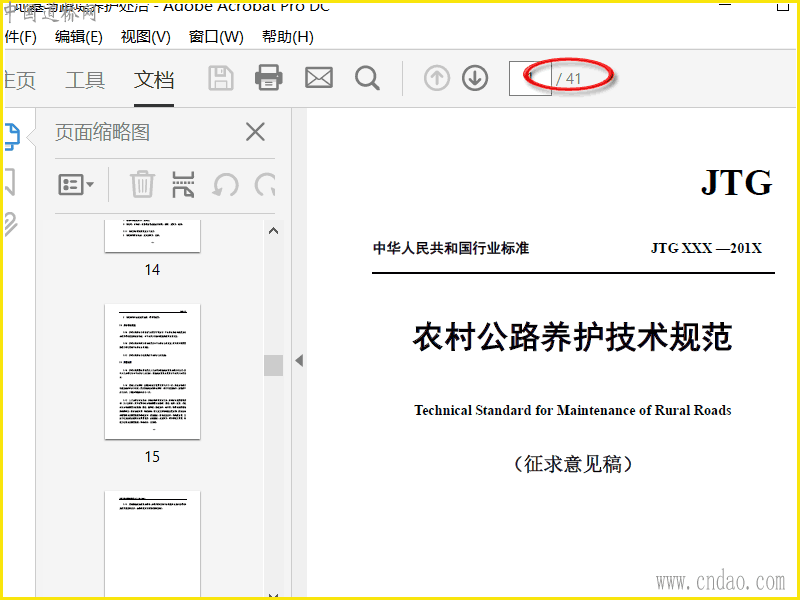Image resolution: width=800 pixels, height=600 pixels.
Task: Open the 文件(F) menu
Action: (x=20, y=37)
